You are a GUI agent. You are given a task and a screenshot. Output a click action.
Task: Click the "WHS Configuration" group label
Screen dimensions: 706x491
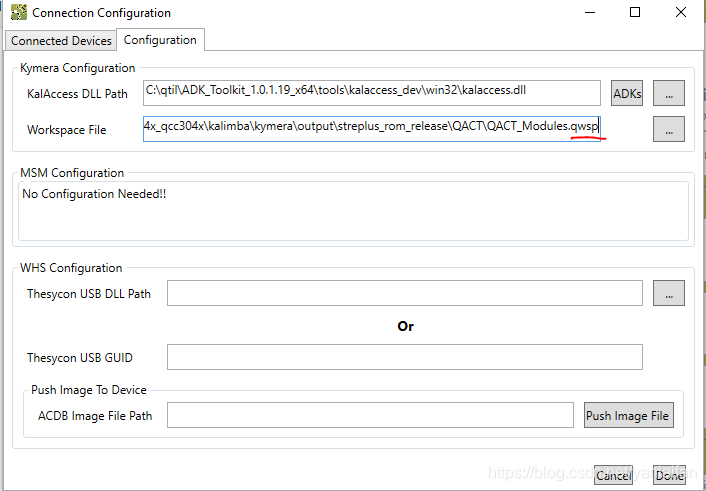pos(71,268)
